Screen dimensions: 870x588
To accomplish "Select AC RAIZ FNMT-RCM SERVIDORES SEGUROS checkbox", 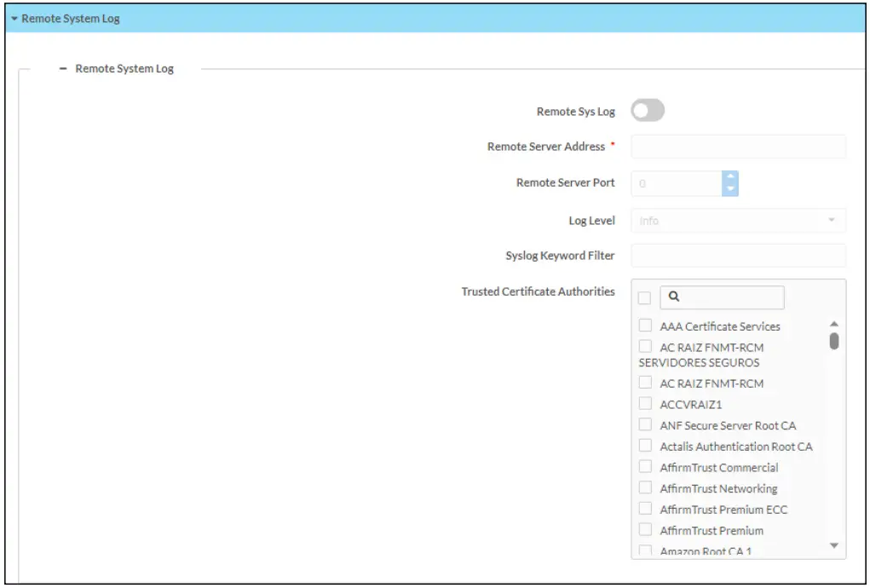I will [645, 347].
